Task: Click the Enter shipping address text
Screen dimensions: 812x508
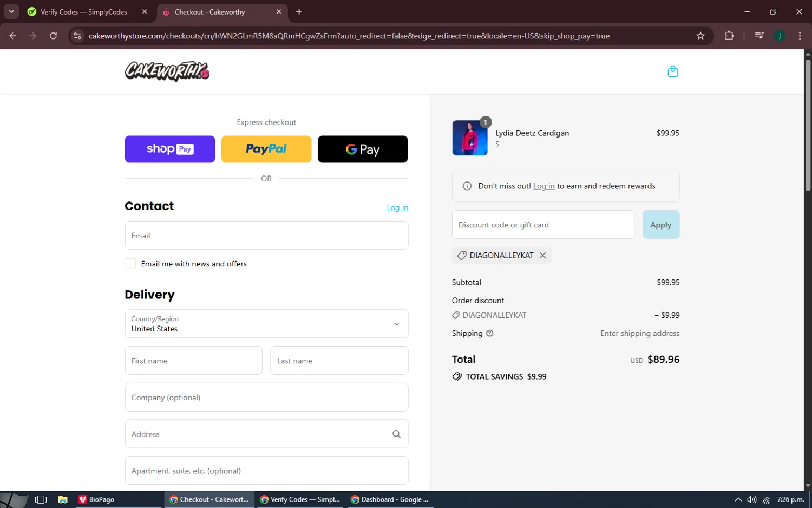Action: click(640, 333)
